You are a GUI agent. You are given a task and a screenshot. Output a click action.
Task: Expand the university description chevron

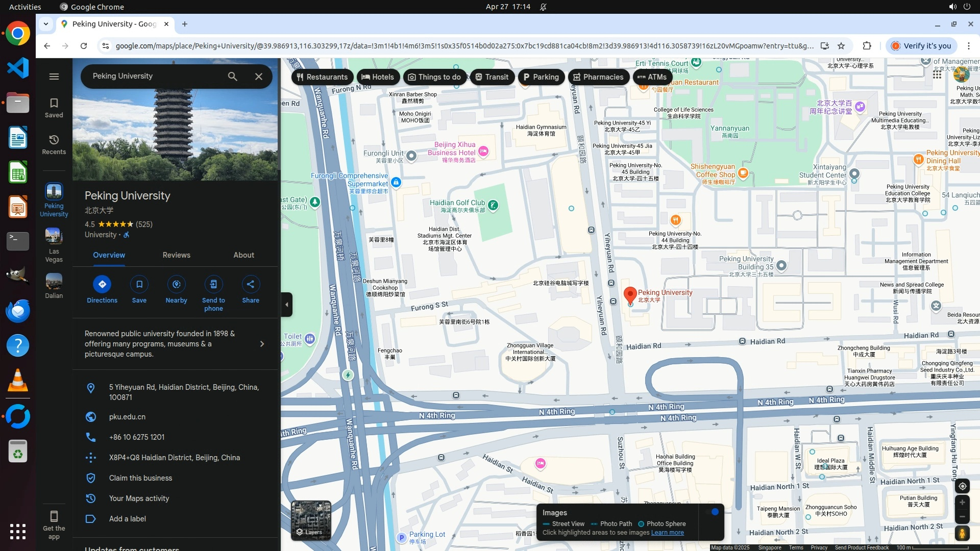(x=262, y=344)
